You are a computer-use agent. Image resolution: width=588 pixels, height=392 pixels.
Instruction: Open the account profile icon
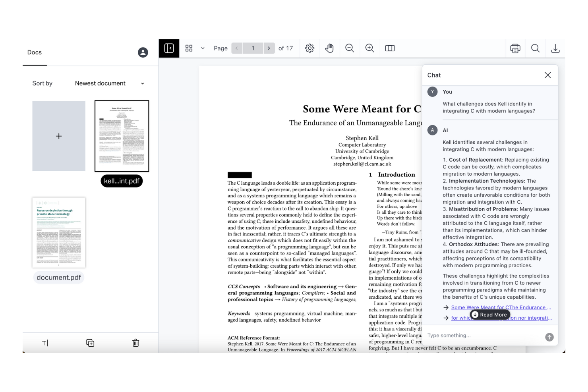[x=143, y=52]
